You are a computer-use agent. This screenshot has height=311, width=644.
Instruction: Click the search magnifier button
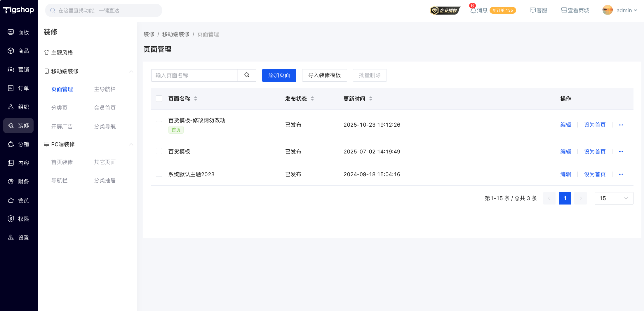[247, 75]
